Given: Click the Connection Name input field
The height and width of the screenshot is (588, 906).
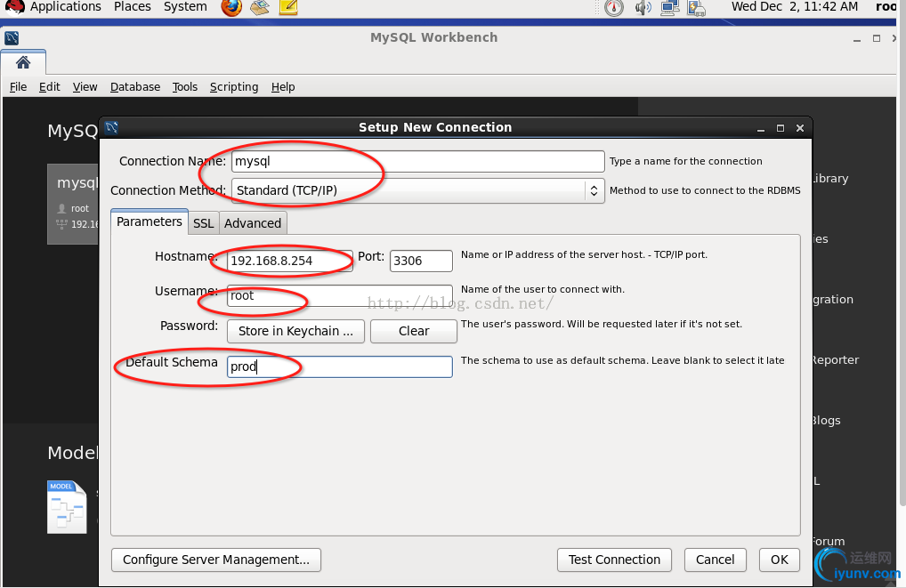Looking at the screenshot, I should [417, 161].
